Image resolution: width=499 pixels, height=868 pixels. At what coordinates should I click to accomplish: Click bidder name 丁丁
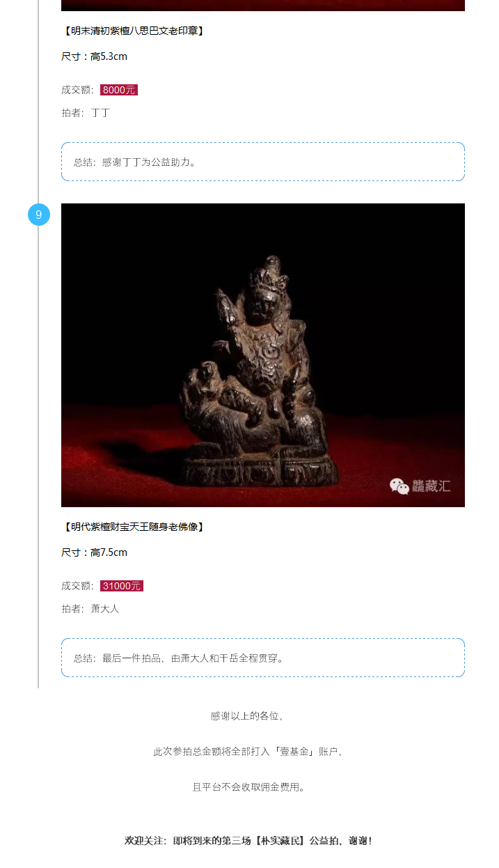(100, 112)
